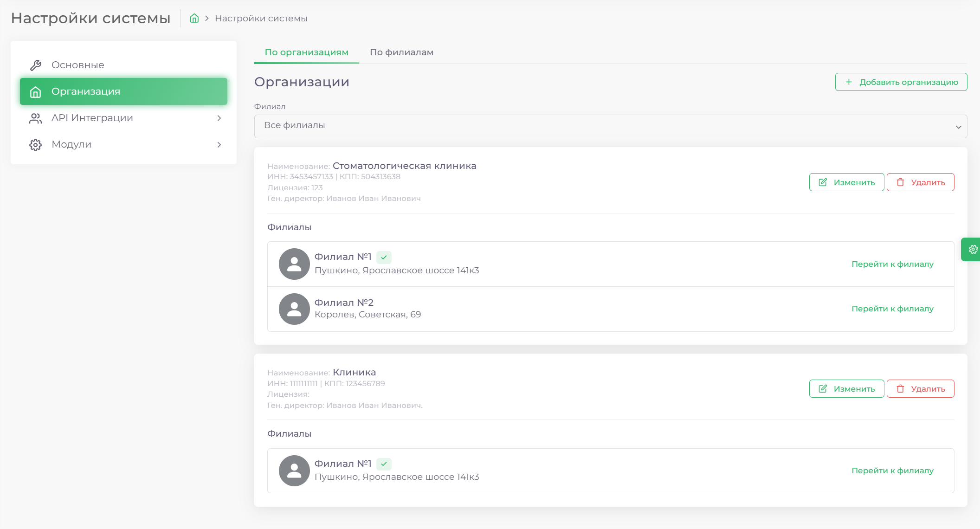This screenshot has width=980, height=529.
Task: Click the Настройки системы breadcrumb text
Action: pyautogui.click(x=261, y=19)
